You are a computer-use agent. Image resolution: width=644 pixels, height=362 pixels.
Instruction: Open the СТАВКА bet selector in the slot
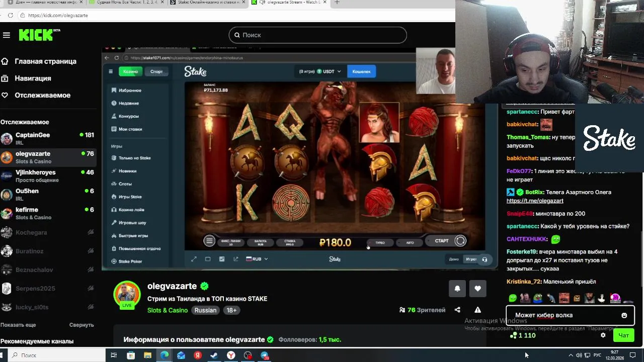[x=290, y=242]
